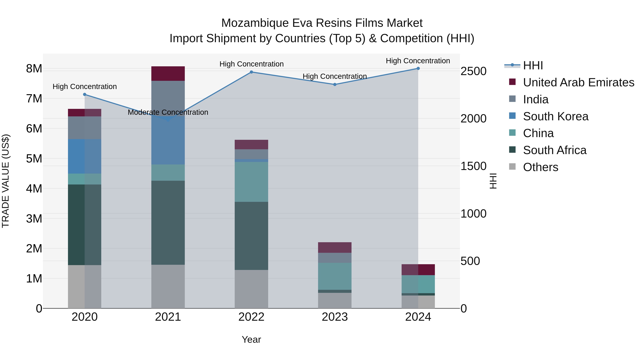Click the 2024 United Arab Emirates bar segment
The height and width of the screenshot is (362, 644).
(418, 270)
